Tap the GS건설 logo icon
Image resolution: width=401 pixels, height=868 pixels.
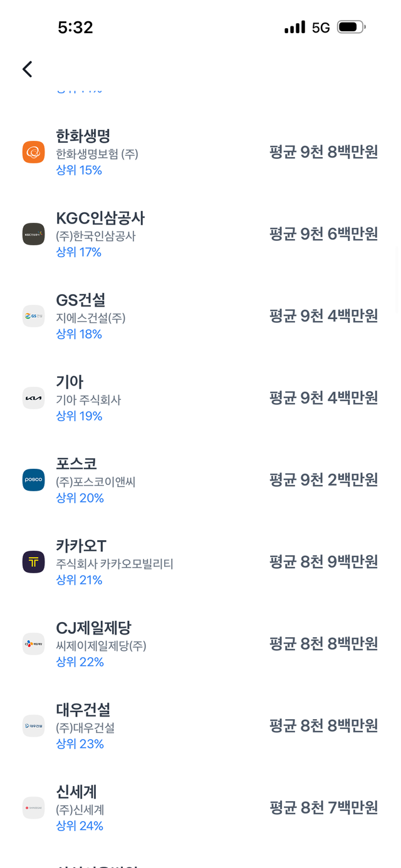pyautogui.click(x=34, y=316)
